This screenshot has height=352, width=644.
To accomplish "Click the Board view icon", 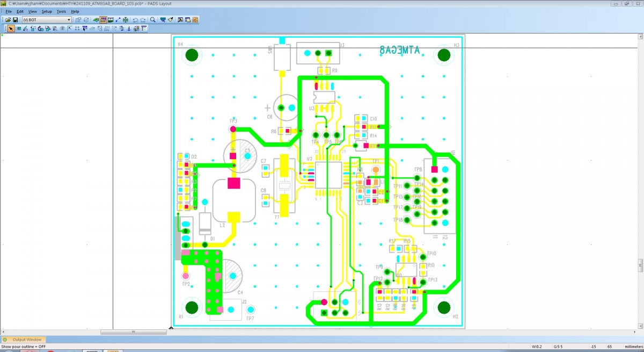I will (x=163, y=20).
